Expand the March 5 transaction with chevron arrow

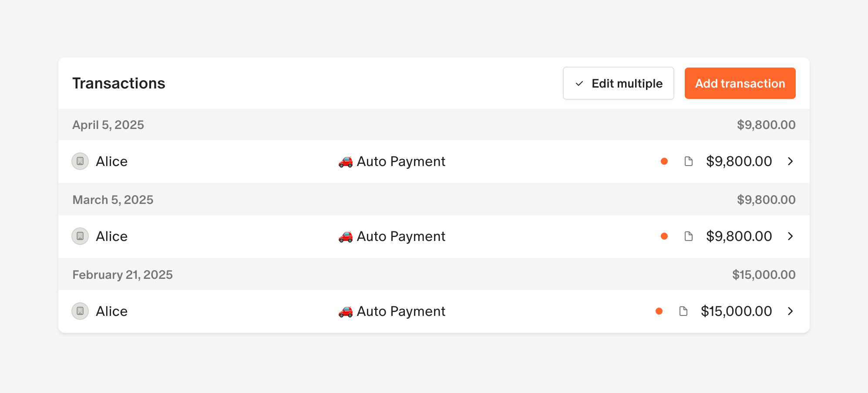pos(791,236)
